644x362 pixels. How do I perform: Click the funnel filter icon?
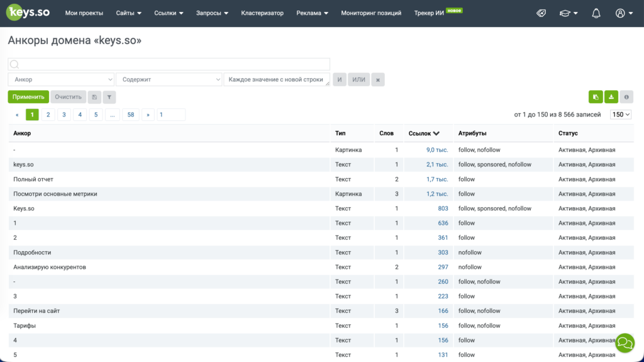[109, 97]
